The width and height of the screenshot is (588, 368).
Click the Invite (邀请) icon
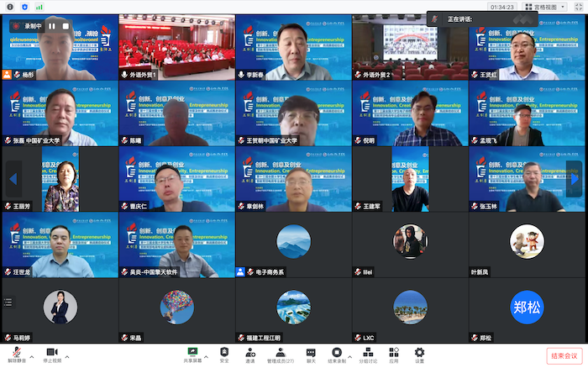[x=250, y=354]
